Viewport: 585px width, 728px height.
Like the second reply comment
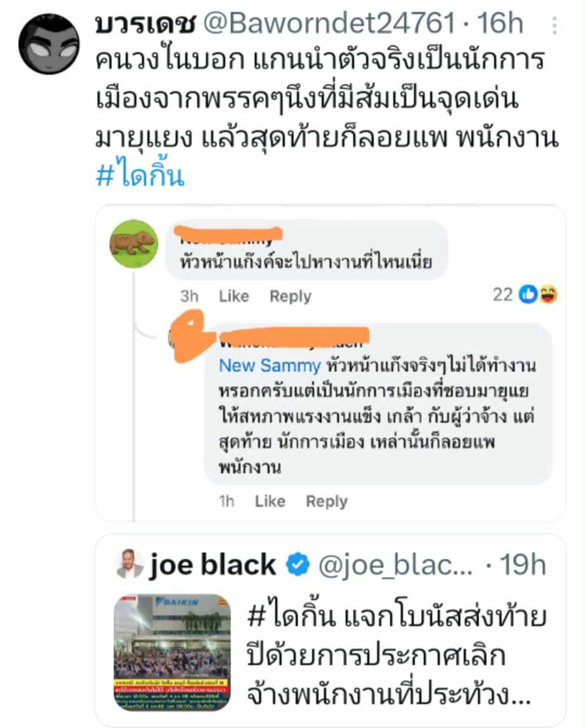[270, 501]
